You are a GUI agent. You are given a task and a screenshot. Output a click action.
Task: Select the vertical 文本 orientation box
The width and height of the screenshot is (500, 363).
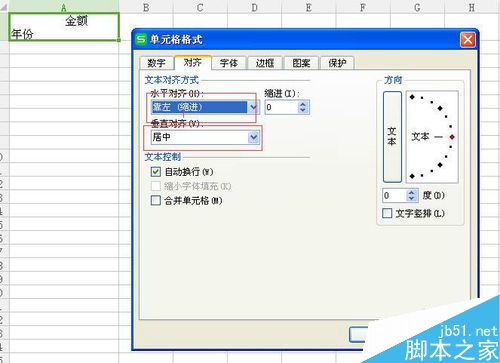coord(392,137)
